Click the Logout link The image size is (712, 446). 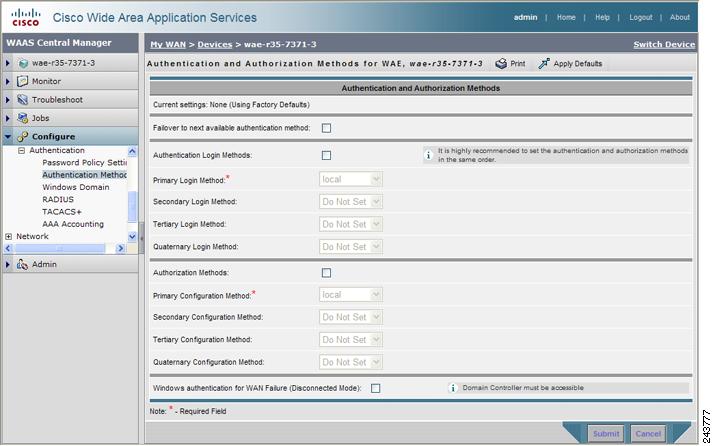640,17
